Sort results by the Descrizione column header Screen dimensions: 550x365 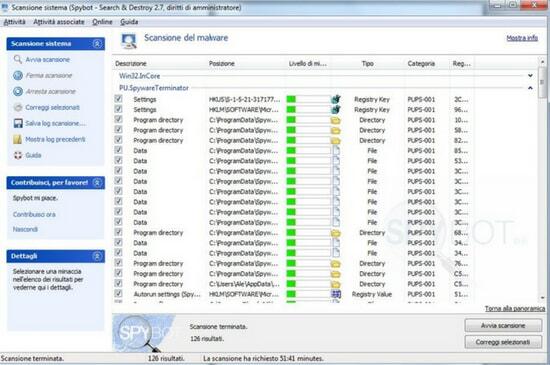pos(130,63)
